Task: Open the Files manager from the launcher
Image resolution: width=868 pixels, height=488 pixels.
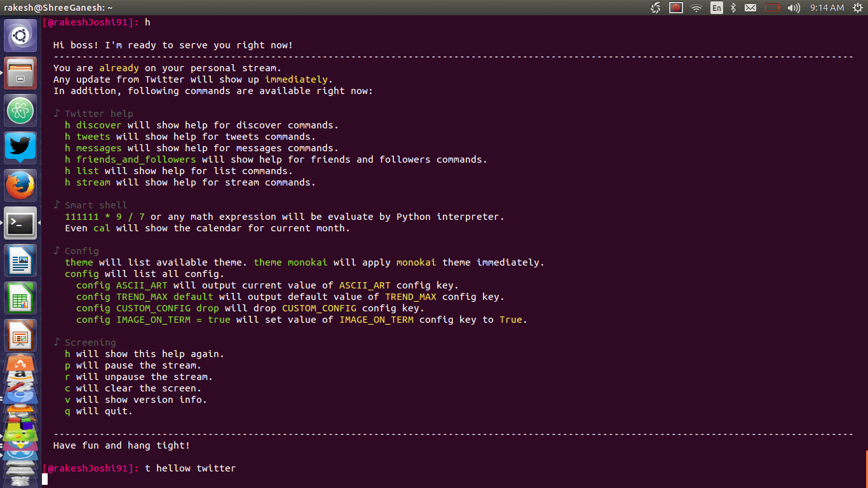Action: (x=21, y=73)
